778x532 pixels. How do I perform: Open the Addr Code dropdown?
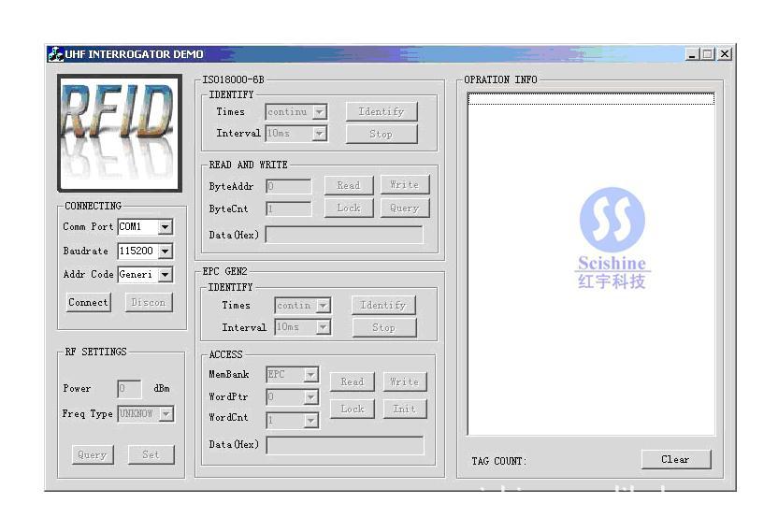point(166,275)
